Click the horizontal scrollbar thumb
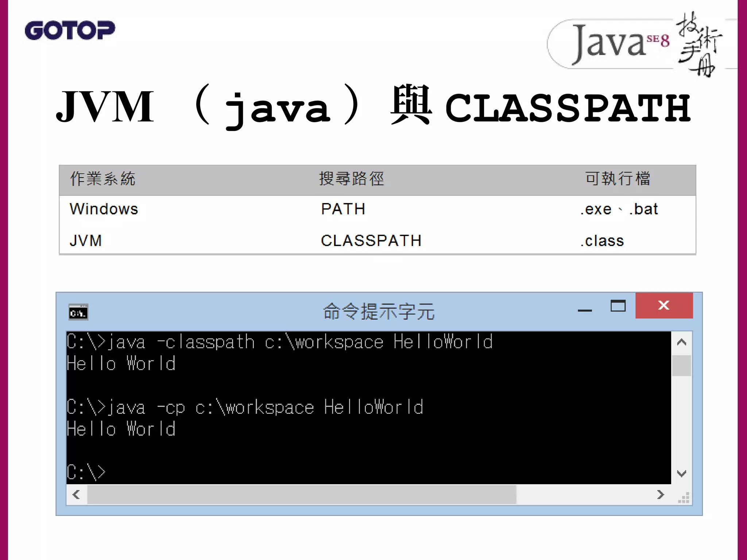Screen dimensions: 747x560 pos(302,495)
